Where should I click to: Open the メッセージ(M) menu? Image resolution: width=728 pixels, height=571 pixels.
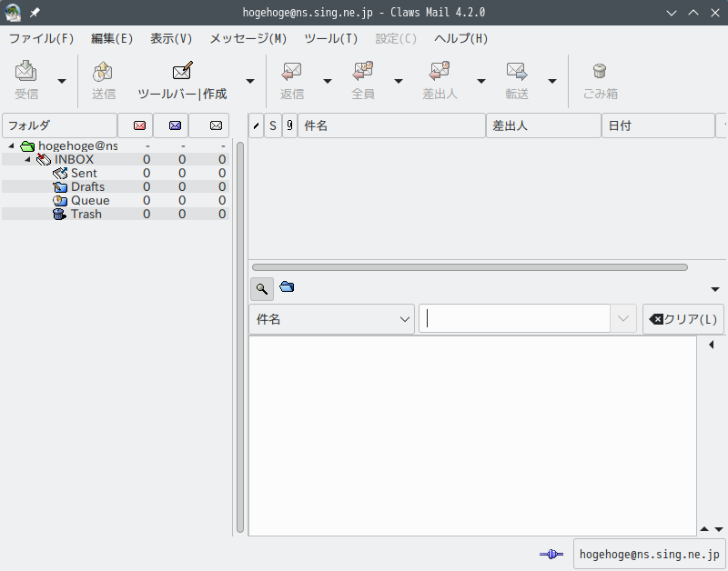tap(248, 38)
